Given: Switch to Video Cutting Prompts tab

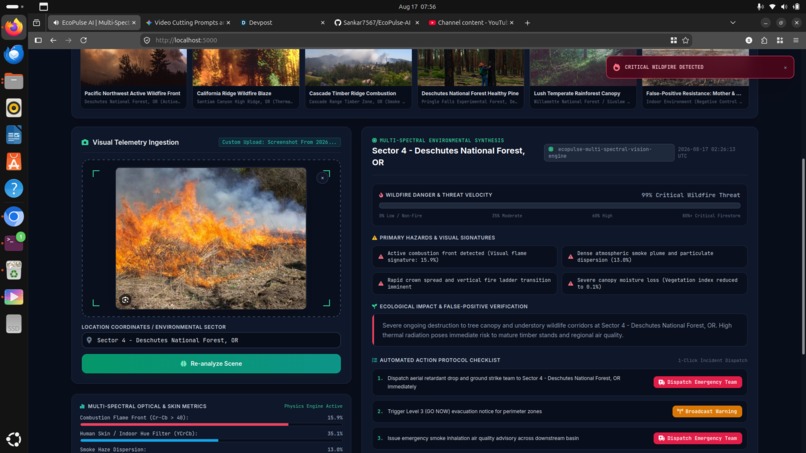Looking at the screenshot, I should (x=187, y=23).
